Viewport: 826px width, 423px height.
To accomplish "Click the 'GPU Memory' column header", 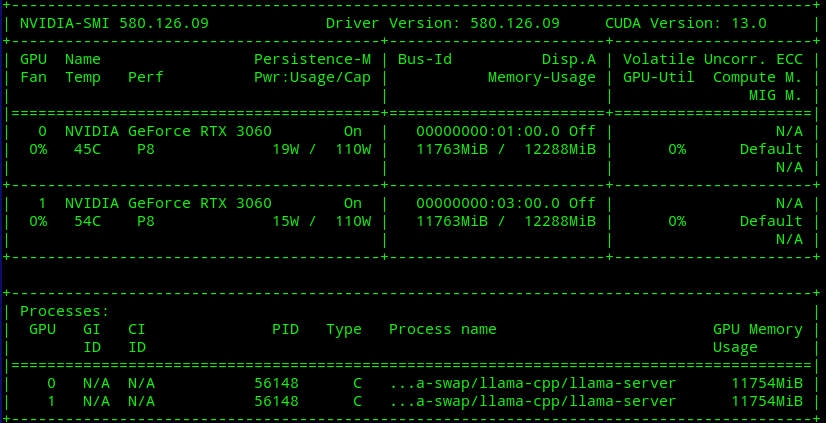I will (x=758, y=330).
